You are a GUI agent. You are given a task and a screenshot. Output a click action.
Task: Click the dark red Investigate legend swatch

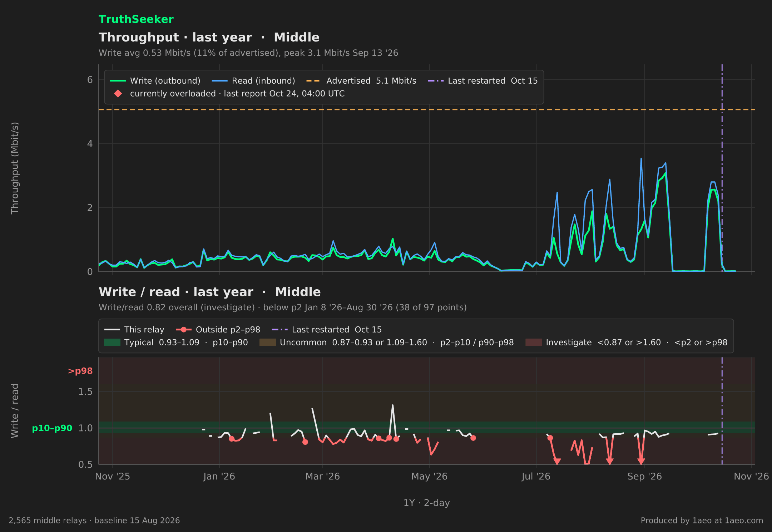pos(534,343)
